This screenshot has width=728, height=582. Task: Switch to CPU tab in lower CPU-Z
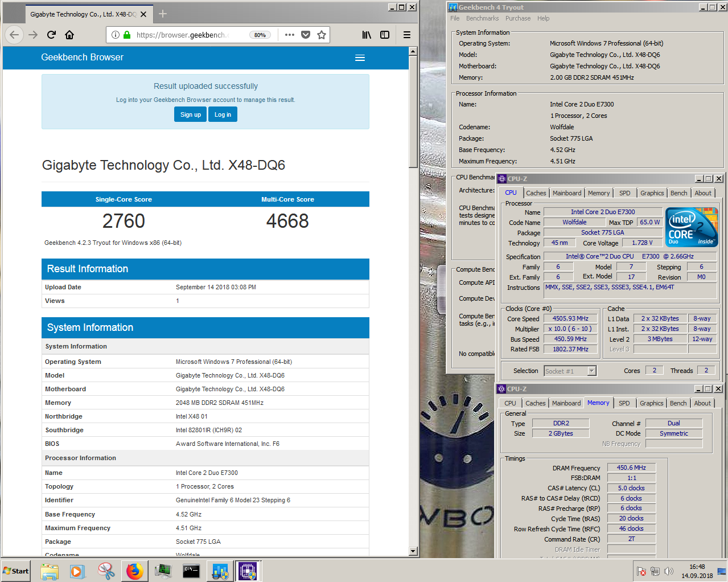[511, 403]
